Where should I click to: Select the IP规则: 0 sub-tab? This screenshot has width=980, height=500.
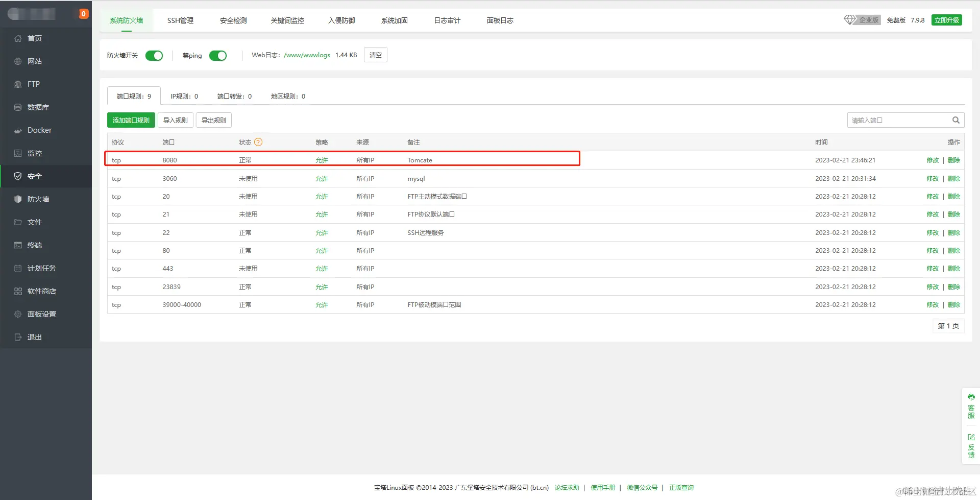[184, 96]
